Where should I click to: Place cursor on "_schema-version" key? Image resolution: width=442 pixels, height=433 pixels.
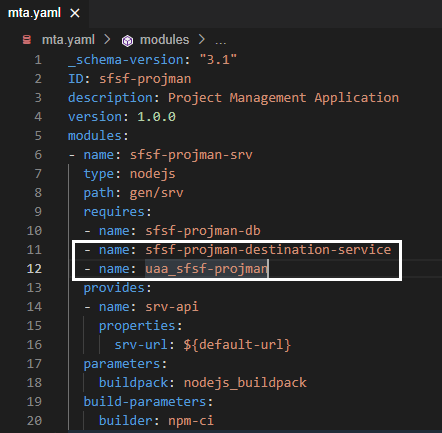pyautogui.click(x=126, y=60)
